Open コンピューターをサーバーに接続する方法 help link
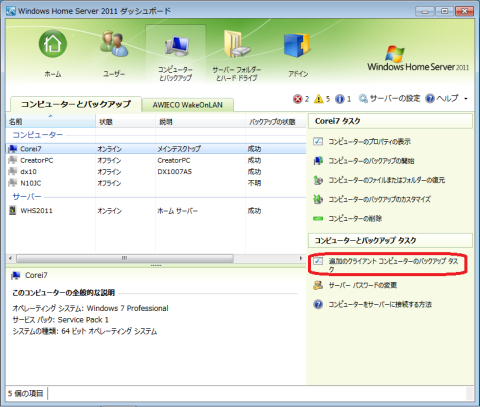Image resolution: width=480 pixels, height=407 pixels. coord(380,304)
